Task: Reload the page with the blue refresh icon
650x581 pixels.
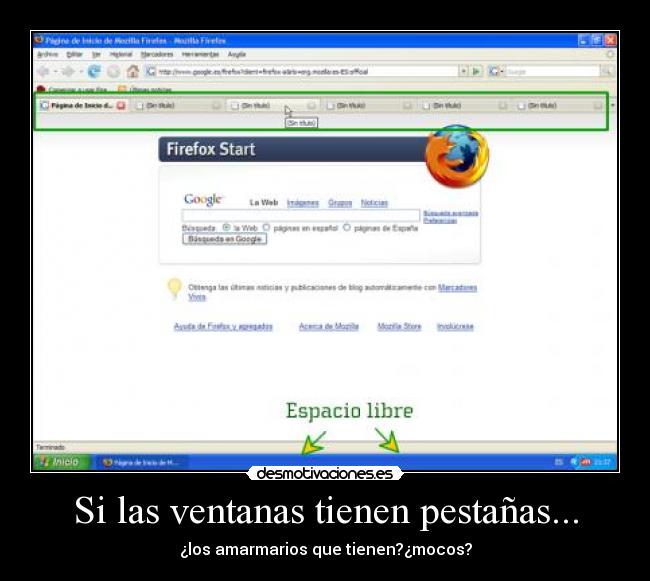Action: pyautogui.click(x=94, y=71)
